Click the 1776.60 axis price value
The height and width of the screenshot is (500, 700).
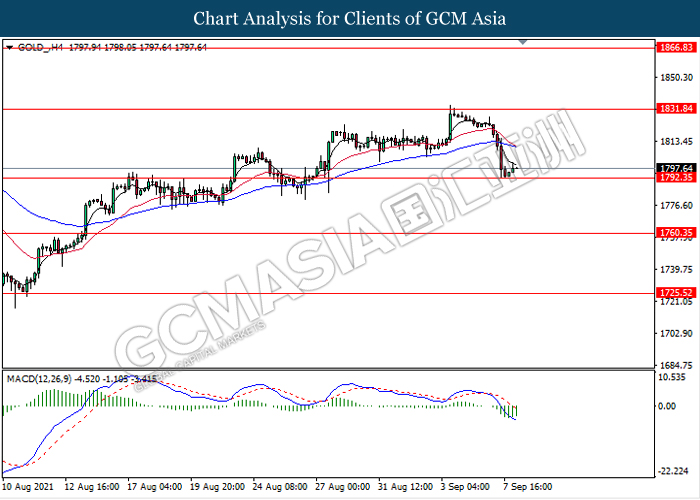[677, 205]
